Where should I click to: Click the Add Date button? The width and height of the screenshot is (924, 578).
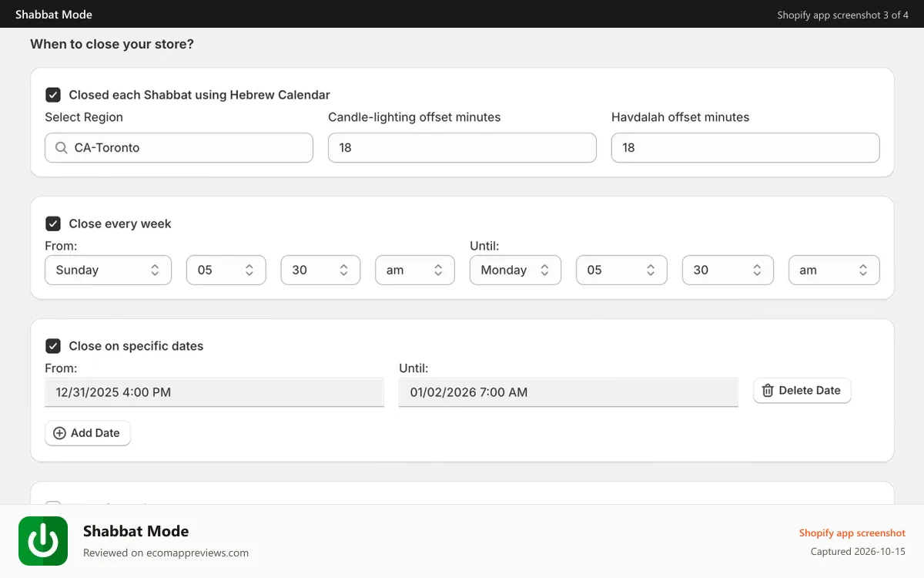click(x=88, y=433)
